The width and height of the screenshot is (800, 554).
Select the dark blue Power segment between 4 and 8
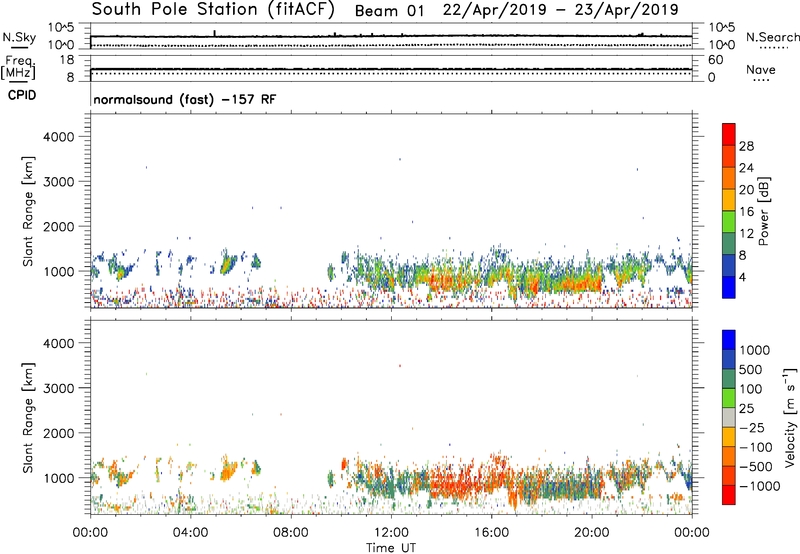point(729,266)
